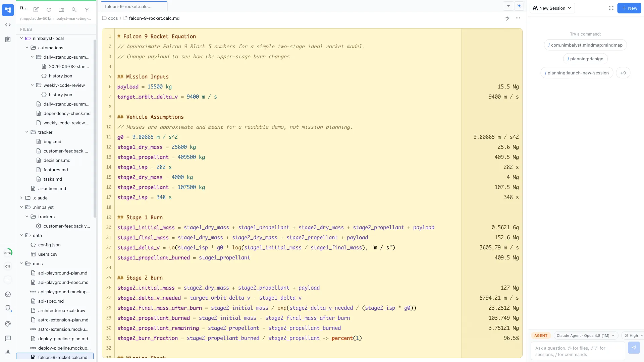644x362 pixels.
Task: Click the 33% usage ring indicator
Action: 8,253
